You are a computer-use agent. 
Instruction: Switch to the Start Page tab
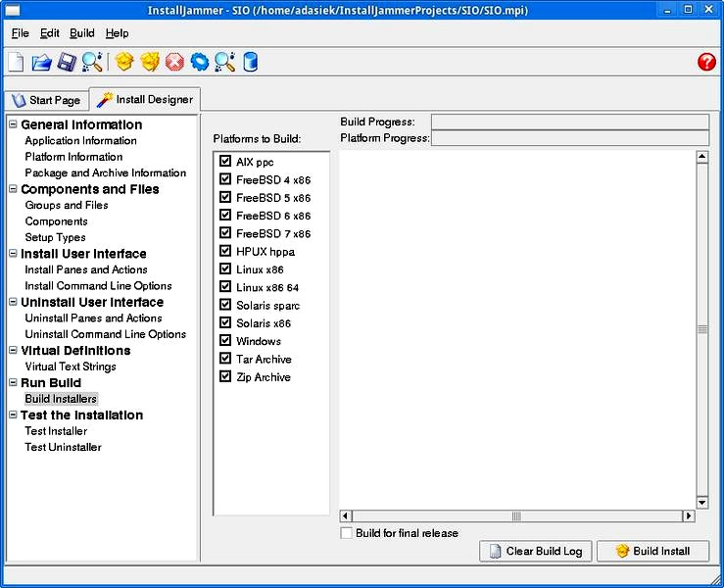point(46,100)
